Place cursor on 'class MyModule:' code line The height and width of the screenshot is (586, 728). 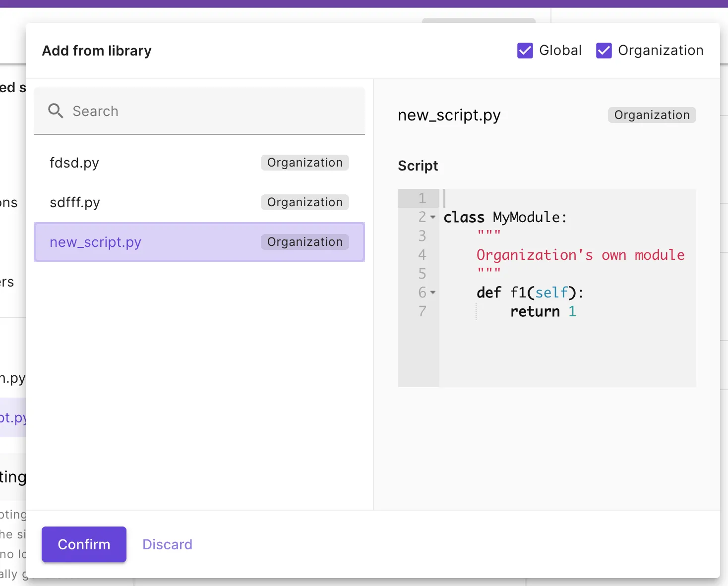505,217
